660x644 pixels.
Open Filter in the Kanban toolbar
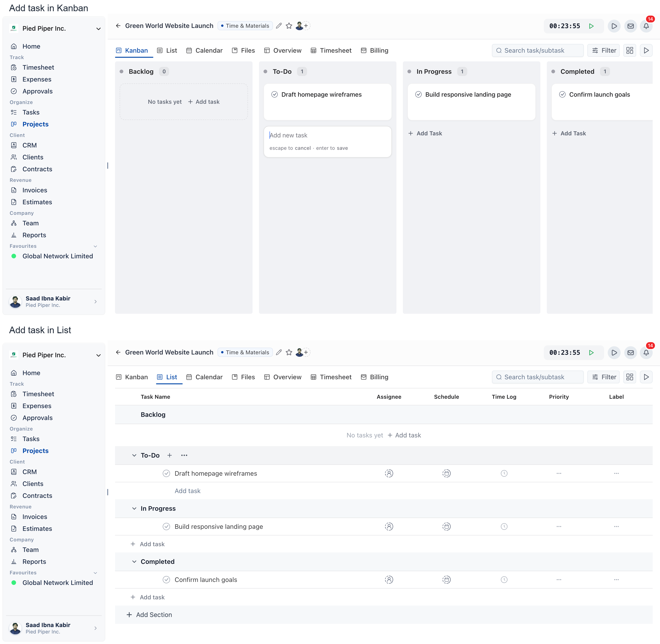(x=603, y=50)
